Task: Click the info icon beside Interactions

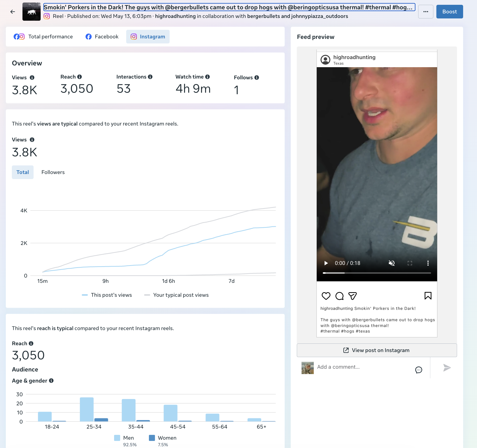Action: pos(150,77)
